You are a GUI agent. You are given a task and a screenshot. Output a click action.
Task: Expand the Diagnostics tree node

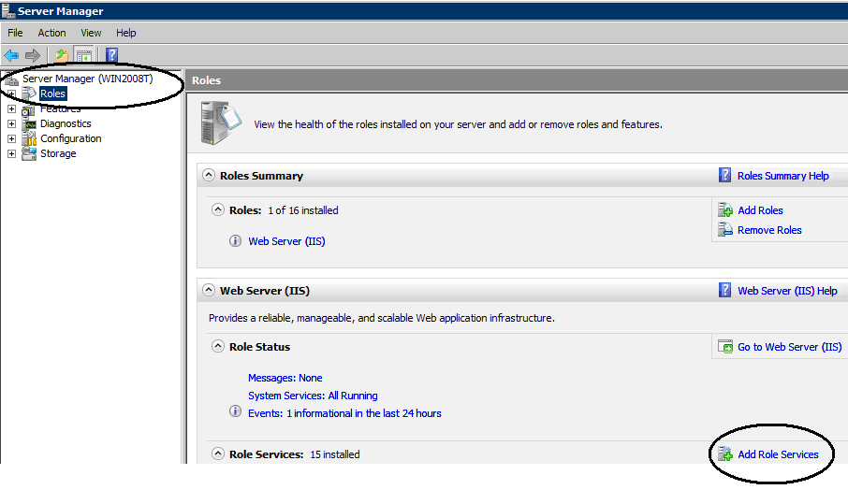(11, 123)
